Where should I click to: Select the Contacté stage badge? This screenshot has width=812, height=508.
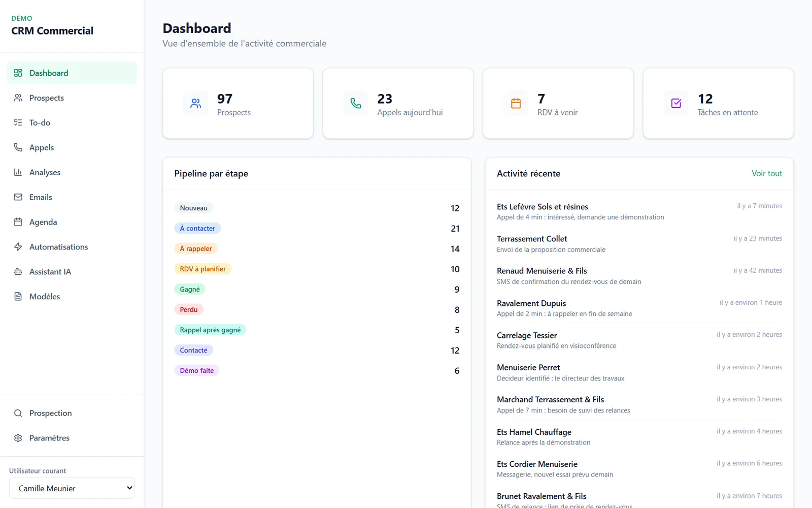pyautogui.click(x=194, y=350)
